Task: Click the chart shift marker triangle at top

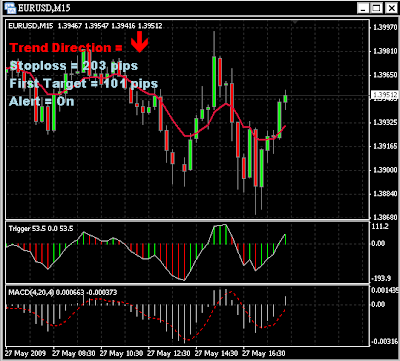Action: 294,22
